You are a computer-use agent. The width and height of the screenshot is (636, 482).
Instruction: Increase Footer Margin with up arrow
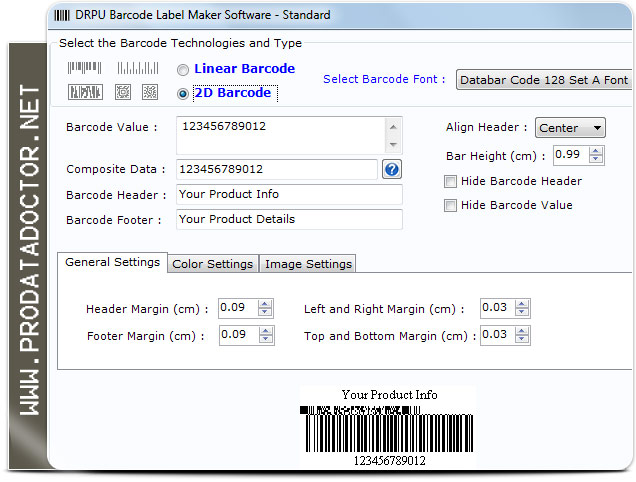point(265,331)
